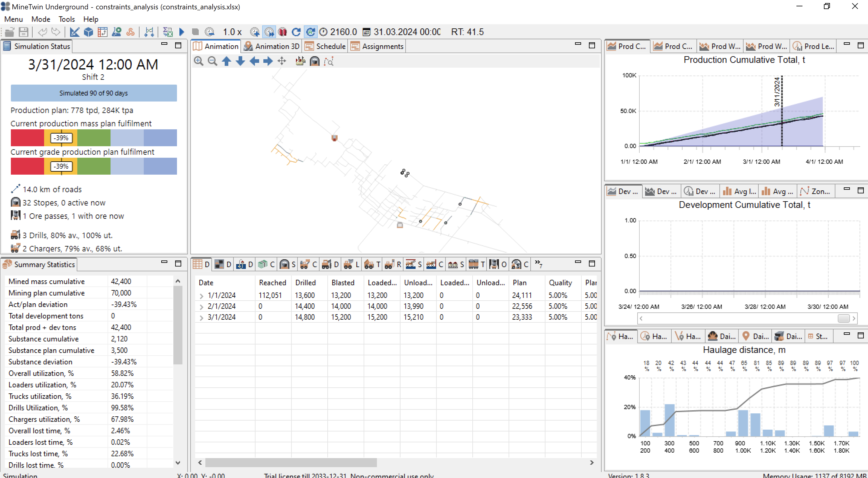
Task: Fit the map view with the move-cross icon
Action: click(x=282, y=61)
